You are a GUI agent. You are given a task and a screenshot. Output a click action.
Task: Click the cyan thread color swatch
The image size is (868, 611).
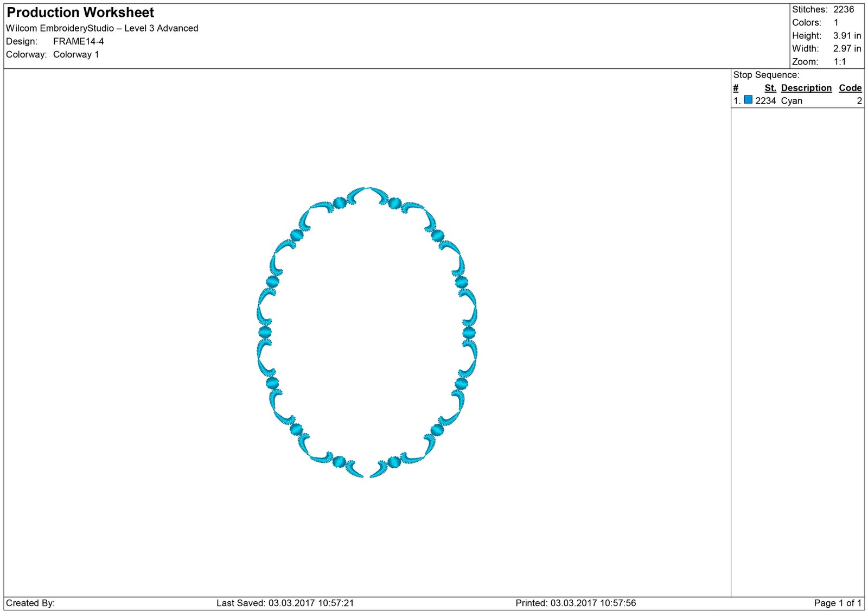point(748,100)
